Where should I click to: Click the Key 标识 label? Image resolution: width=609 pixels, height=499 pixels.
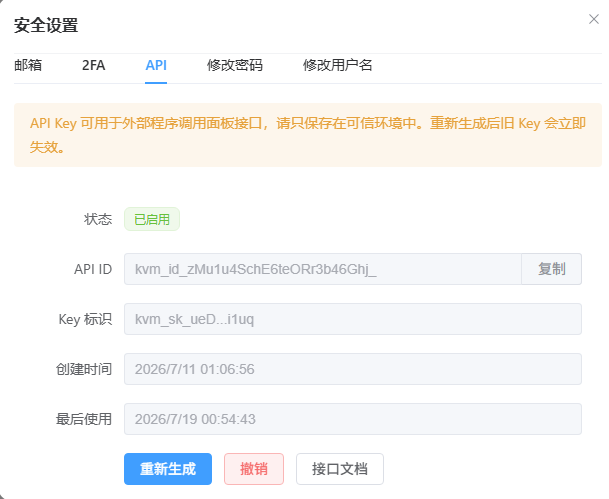pos(85,319)
